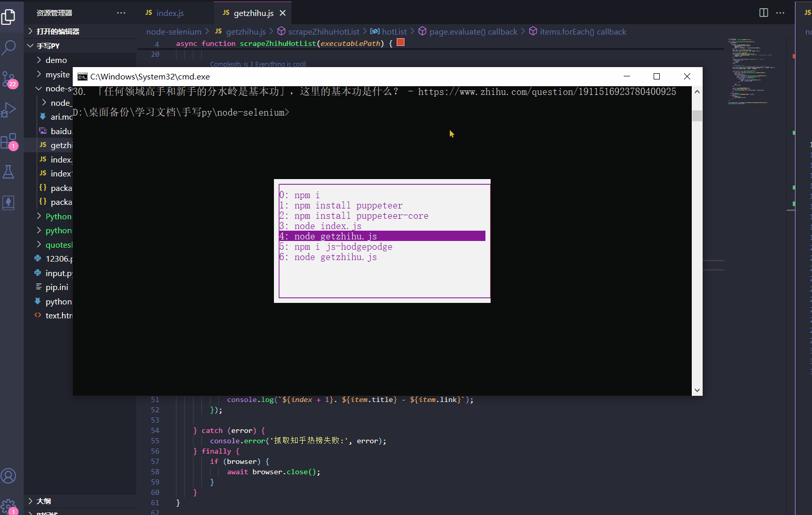Expand the demo folder
This screenshot has width=812, height=515.
[56, 60]
